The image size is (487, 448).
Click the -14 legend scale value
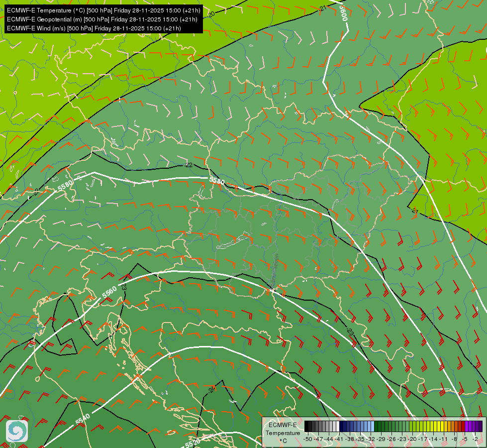[x=433, y=439]
